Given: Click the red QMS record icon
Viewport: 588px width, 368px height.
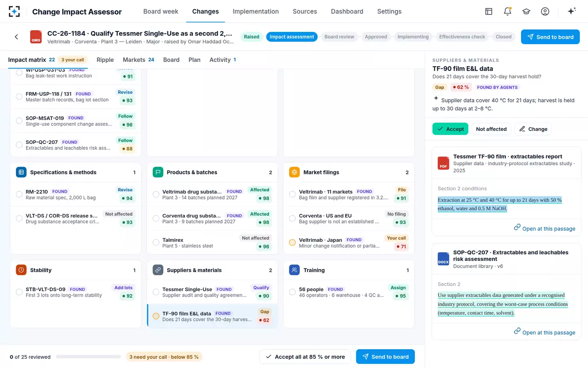Looking at the screenshot, I should [36, 37].
